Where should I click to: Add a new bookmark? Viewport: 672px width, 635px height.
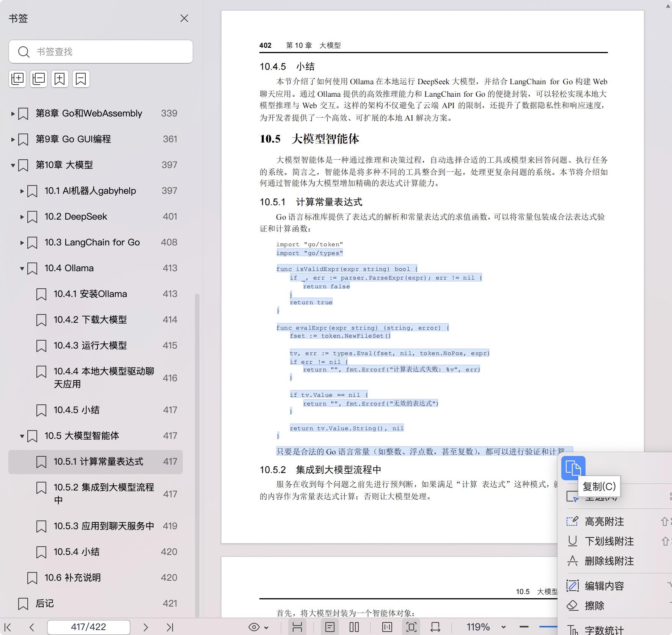pyautogui.click(x=60, y=79)
